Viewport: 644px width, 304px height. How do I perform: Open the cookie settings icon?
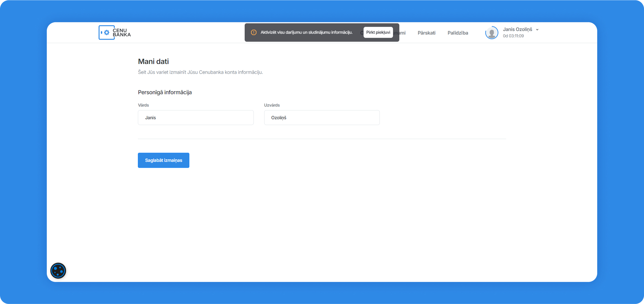(x=58, y=271)
